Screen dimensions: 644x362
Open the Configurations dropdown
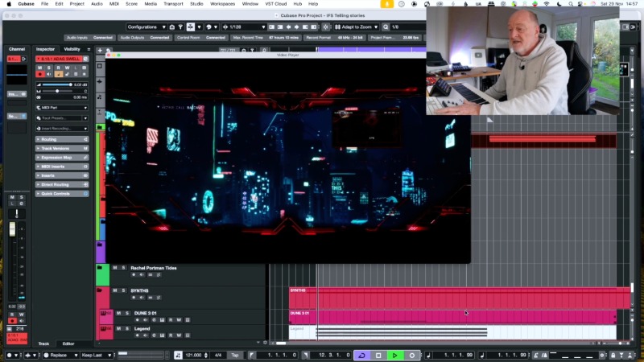(x=146, y=27)
